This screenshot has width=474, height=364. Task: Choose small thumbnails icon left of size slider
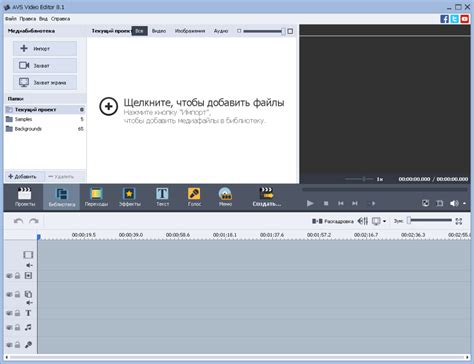click(x=239, y=31)
